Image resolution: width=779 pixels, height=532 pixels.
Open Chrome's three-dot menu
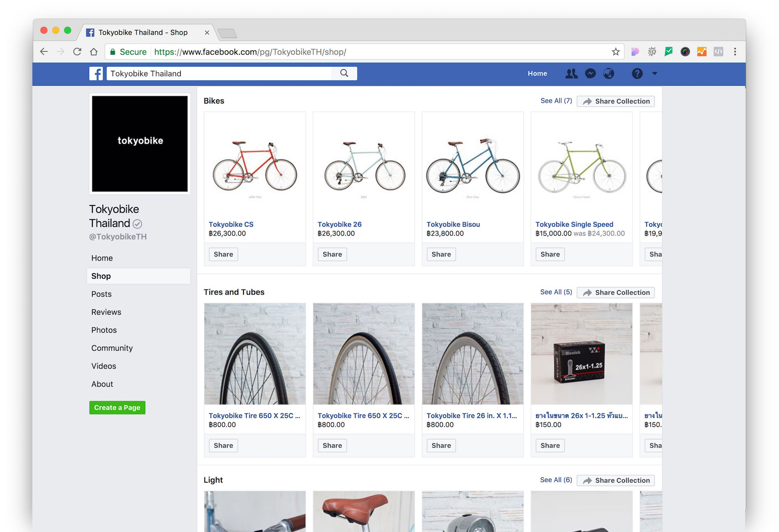pos(735,52)
